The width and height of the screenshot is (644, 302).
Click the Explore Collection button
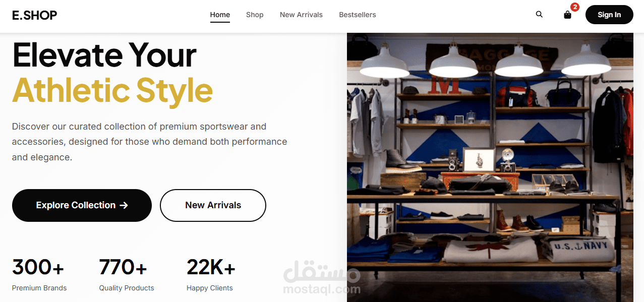[82, 205]
